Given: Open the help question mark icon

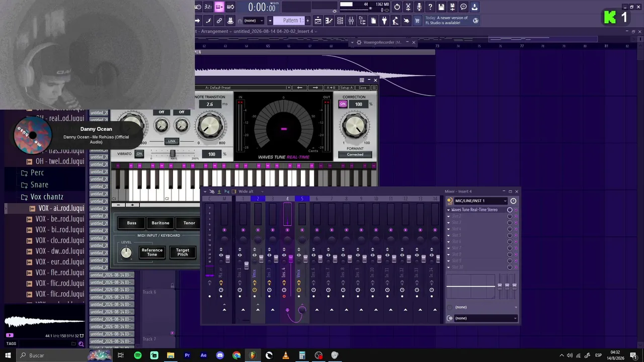Looking at the screenshot, I should tap(430, 7).
